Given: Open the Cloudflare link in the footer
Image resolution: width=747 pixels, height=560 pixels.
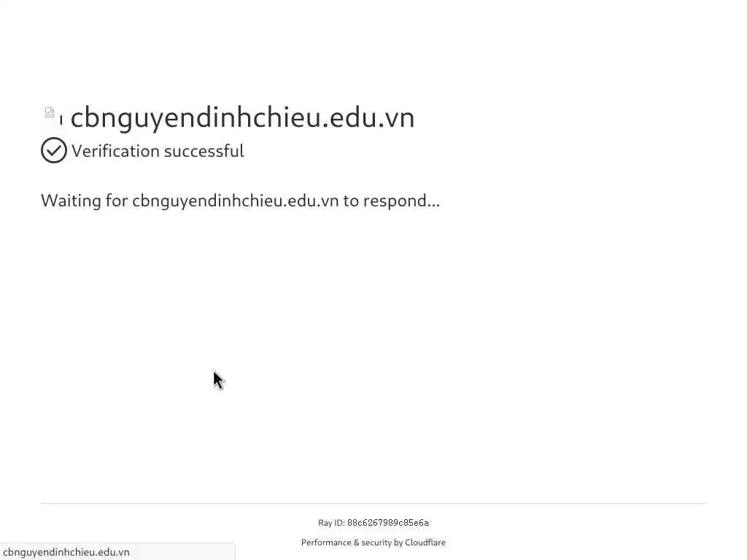Looking at the screenshot, I should tap(425, 542).
